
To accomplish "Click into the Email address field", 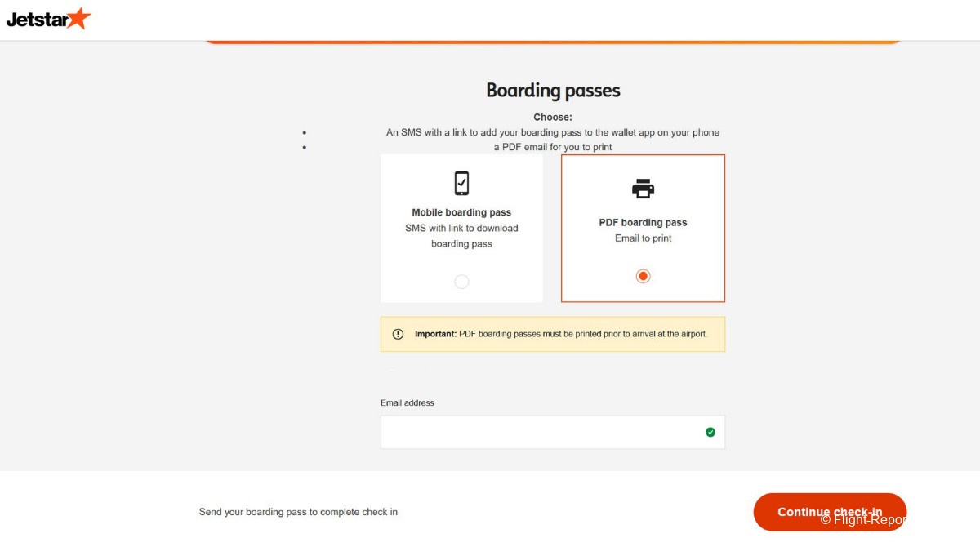I will 539,432.
